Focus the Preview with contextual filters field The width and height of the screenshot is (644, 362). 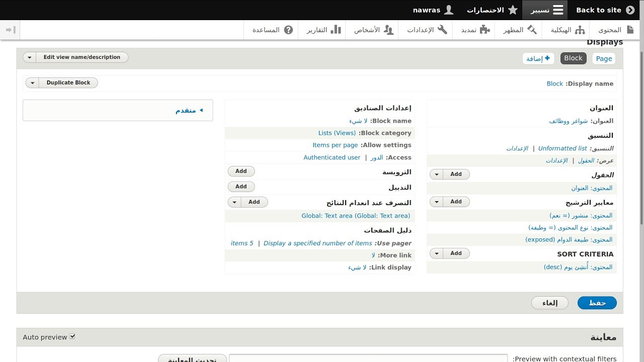(368, 358)
